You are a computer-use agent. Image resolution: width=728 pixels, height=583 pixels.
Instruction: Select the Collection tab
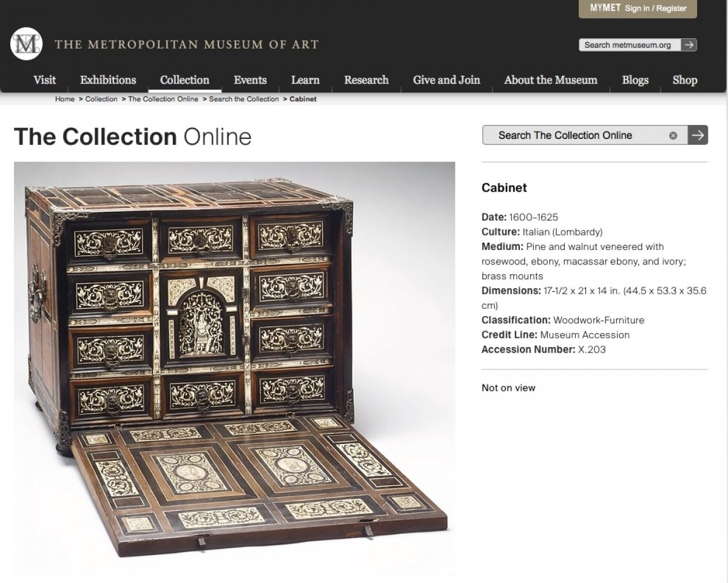(184, 80)
